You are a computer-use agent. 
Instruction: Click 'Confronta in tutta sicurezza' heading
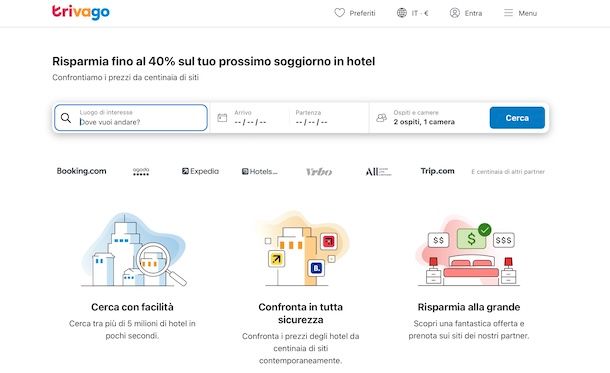[300, 313]
